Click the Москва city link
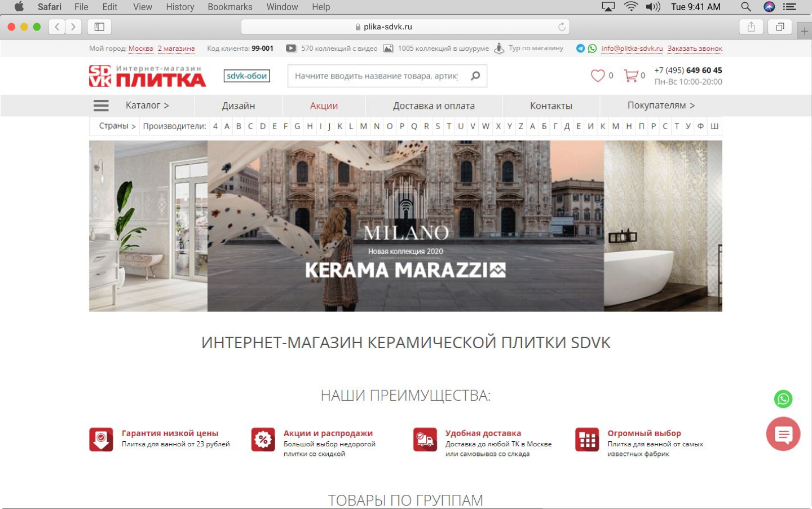The width and height of the screenshot is (812, 509). tap(140, 49)
